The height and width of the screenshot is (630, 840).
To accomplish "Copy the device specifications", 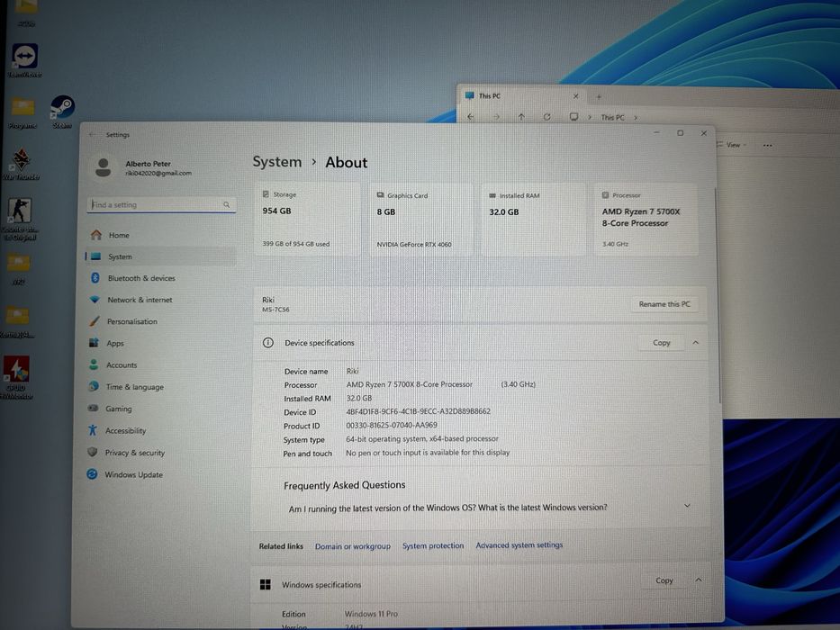I will [661, 342].
